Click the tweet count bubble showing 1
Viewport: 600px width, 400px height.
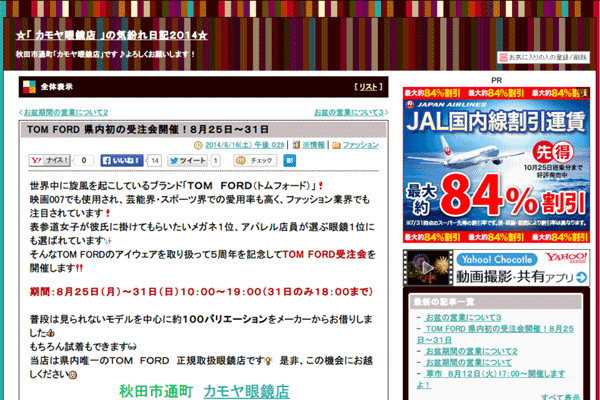[215, 160]
